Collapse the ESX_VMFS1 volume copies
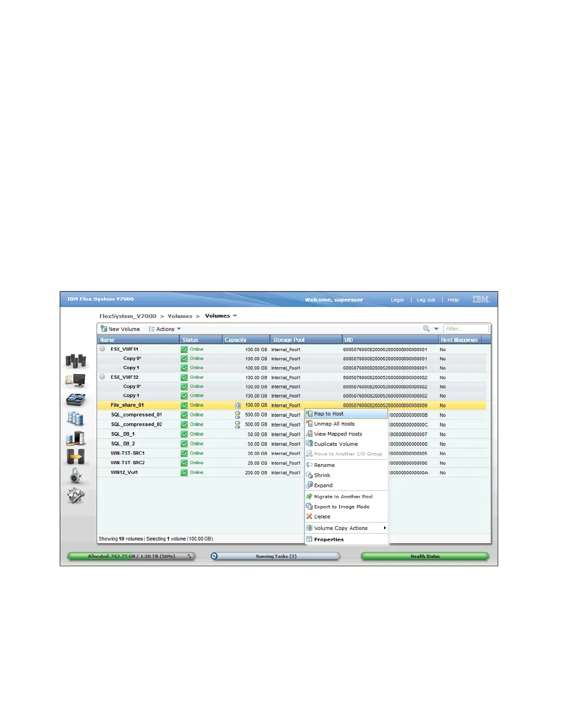Image resolution: width=563 pixels, height=728 pixels. point(102,349)
